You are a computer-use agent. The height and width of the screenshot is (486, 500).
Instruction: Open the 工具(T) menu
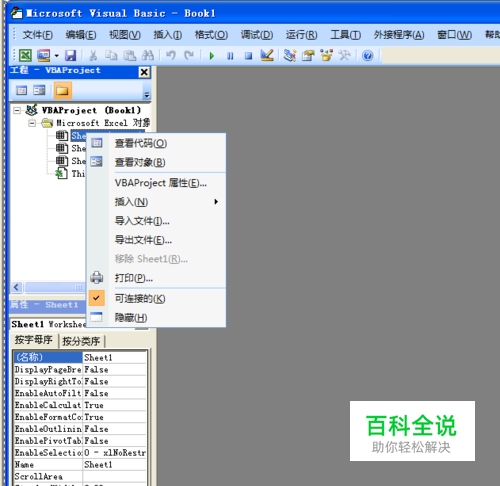click(346, 35)
